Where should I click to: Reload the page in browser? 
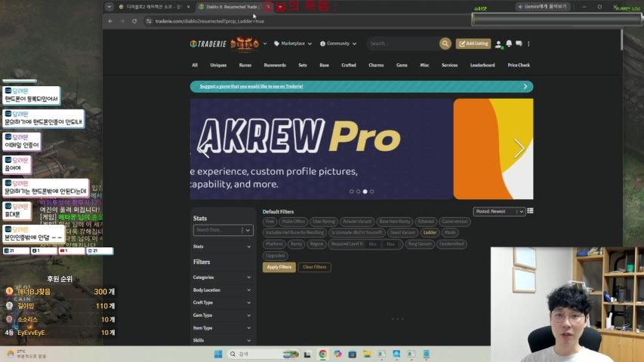point(134,21)
